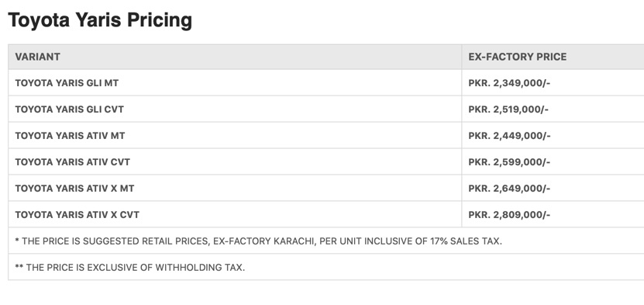Select the TOYOTA YARIS ATIV CVT variant
644x305 pixels.
click(72, 162)
